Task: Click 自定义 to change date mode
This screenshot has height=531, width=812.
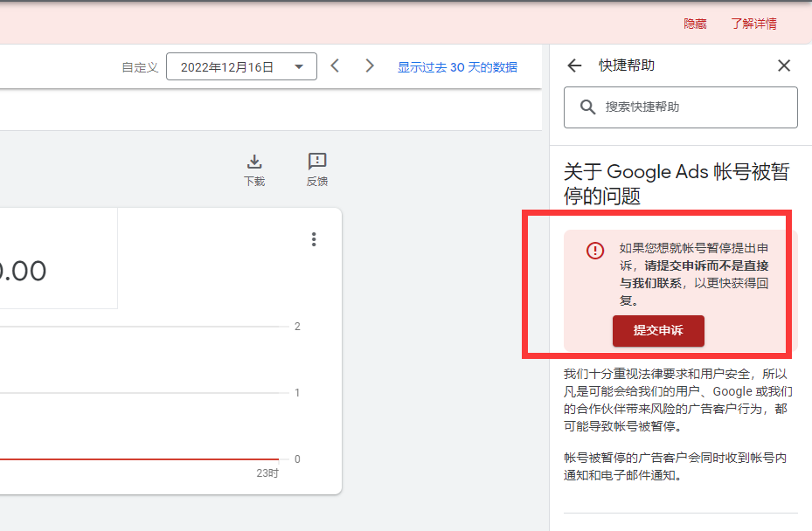Action: (139, 66)
